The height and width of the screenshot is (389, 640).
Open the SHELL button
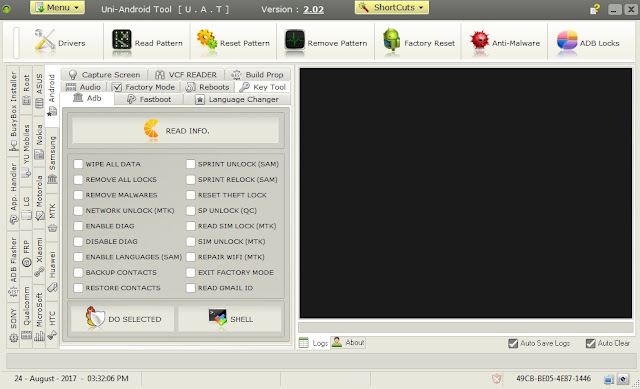230,318
